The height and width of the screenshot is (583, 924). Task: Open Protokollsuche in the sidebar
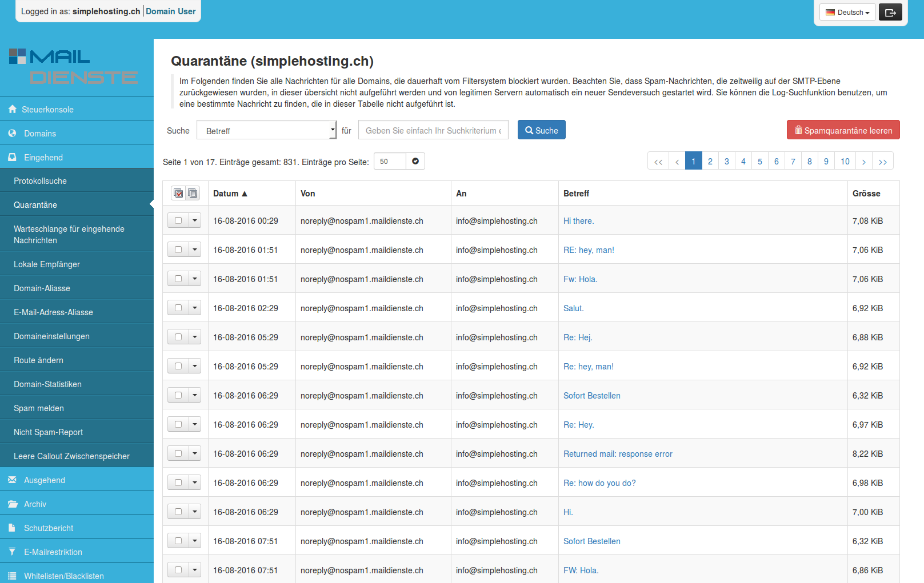click(x=40, y=181)
